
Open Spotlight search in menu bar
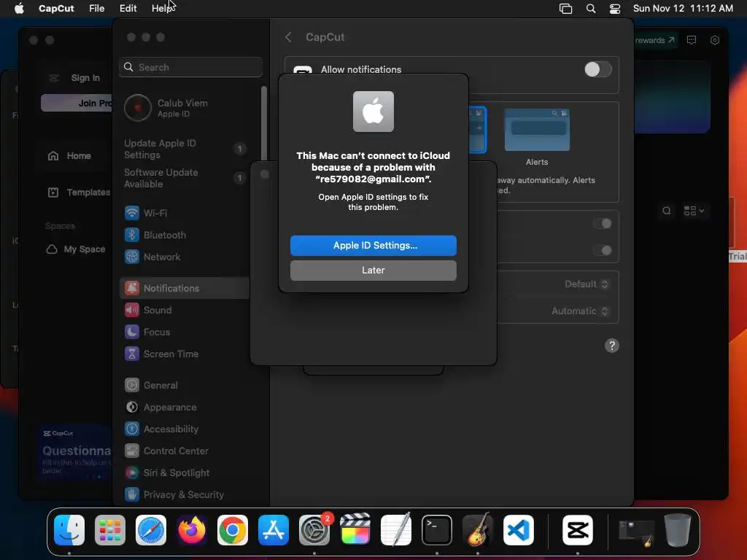point(591,9)
